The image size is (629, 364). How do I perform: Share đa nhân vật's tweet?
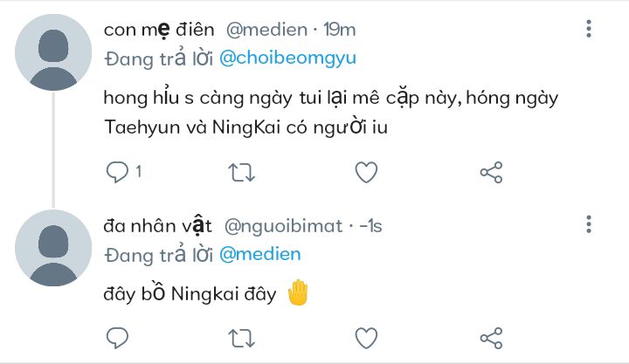[x=491, y=338]
